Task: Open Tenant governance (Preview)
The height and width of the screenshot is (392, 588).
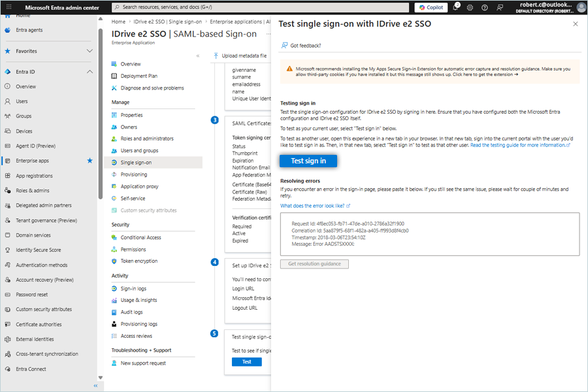Action: [46, 221]
